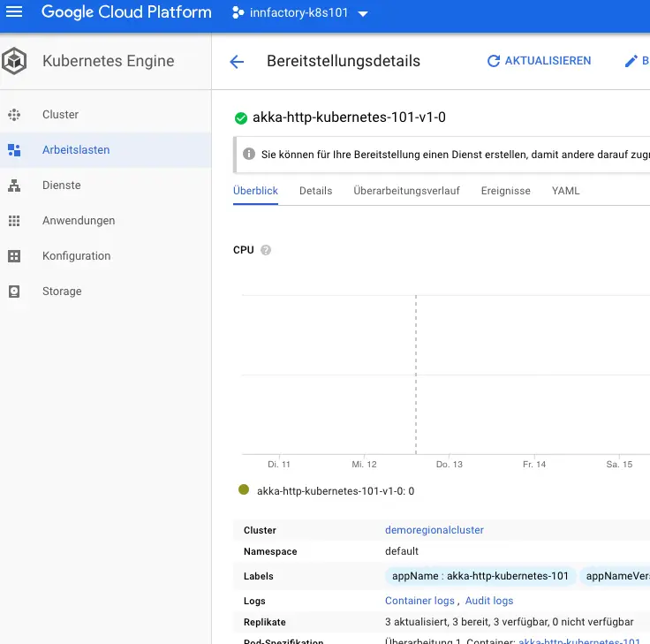Open the innfactory-k8s101 project selector
650x644 pixels.
coord(300,13)
